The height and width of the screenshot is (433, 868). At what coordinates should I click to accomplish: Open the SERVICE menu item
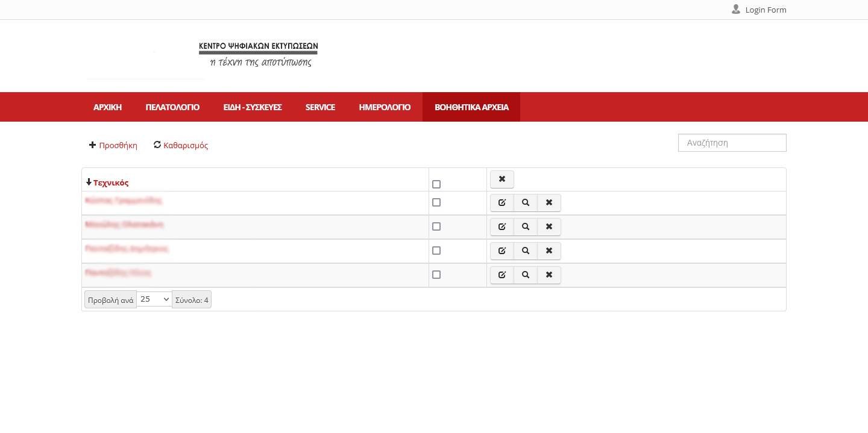[x=320, y=107]
